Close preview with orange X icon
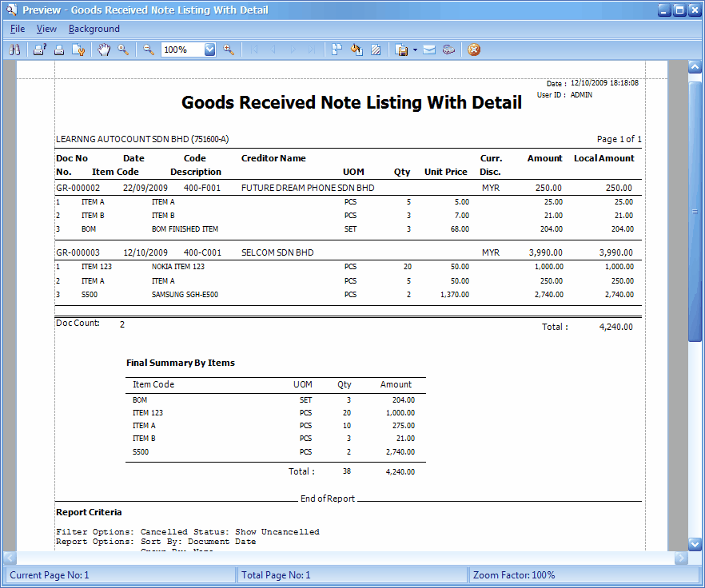Image resolution: width=705 pixels, height=588 pixels. coord(474,50)
